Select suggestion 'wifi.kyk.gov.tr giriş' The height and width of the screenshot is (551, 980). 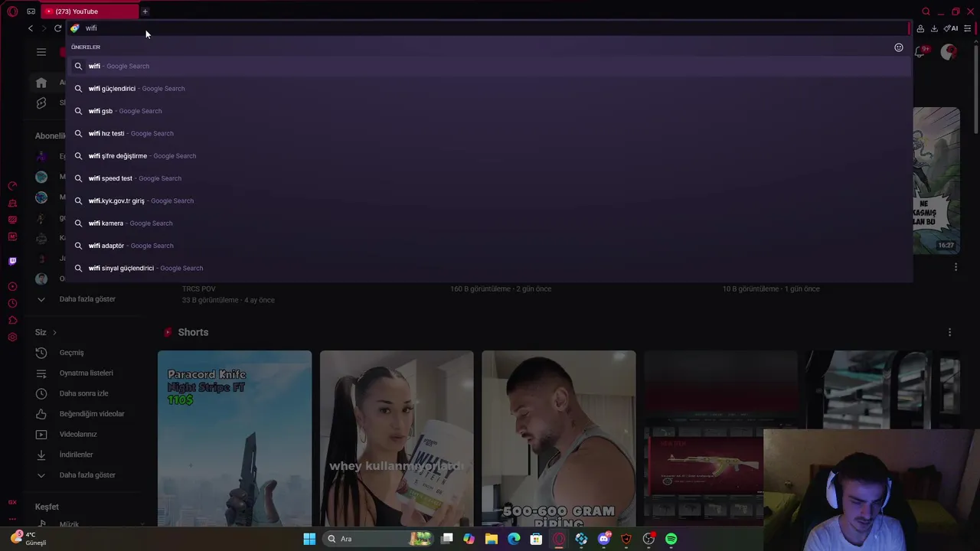coord(490,201)
